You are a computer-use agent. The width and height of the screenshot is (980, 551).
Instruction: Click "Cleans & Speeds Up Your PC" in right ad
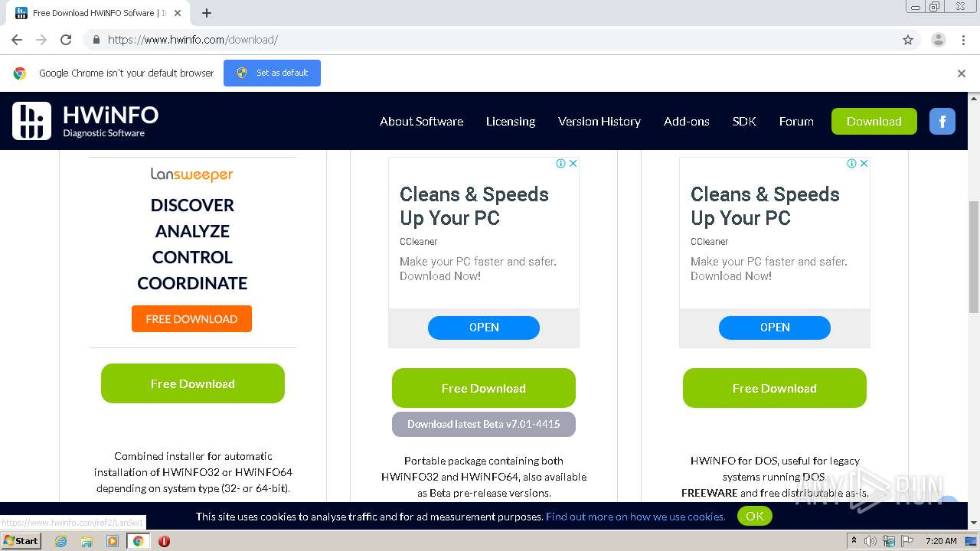point(765,206)
